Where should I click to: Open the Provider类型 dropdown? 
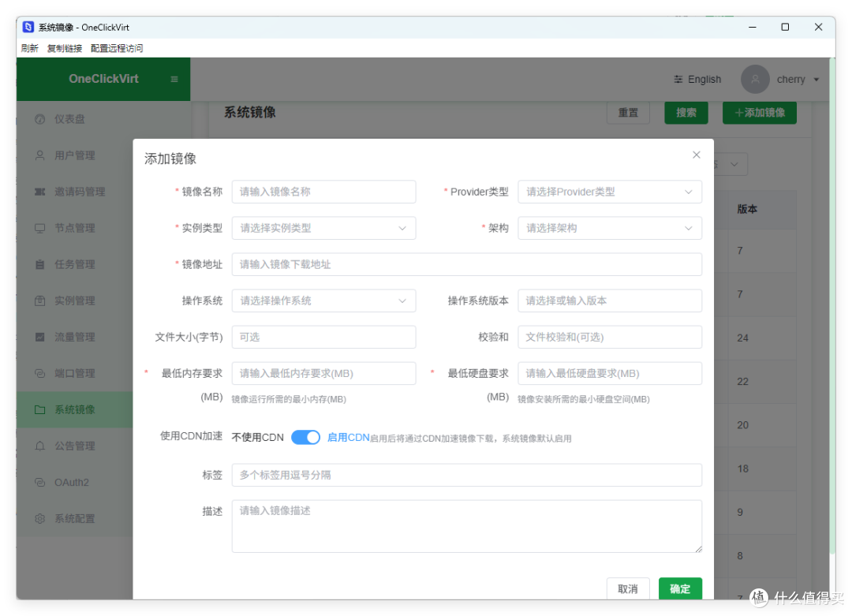[x=610, y=192]
